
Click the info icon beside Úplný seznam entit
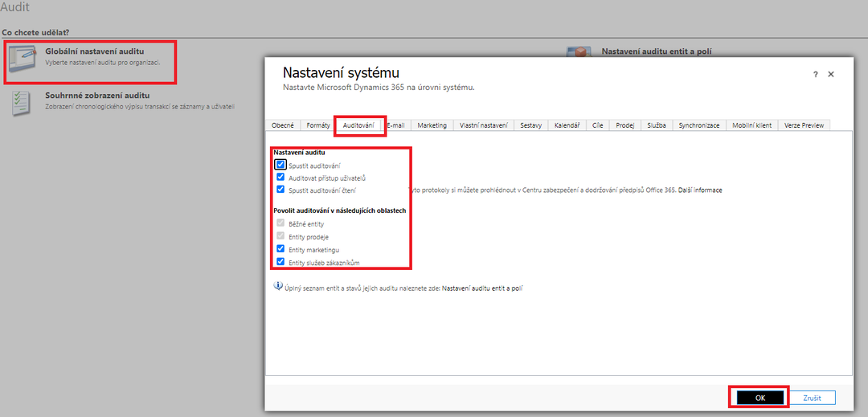(x=278, y=286)
